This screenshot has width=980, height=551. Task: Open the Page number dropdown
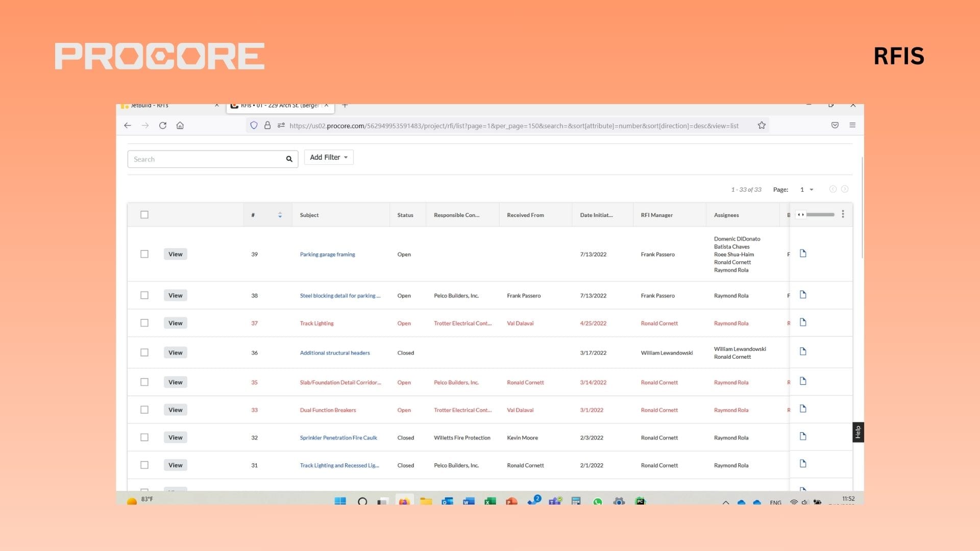pos(806,189)
